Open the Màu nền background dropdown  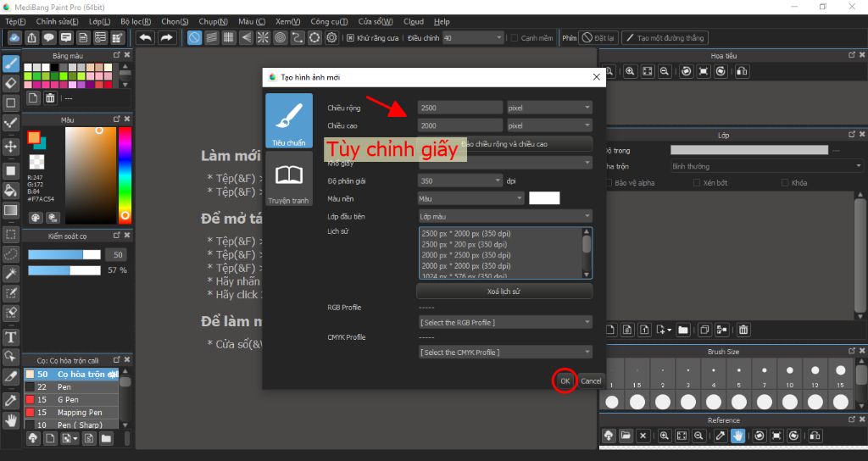(470, 198)
